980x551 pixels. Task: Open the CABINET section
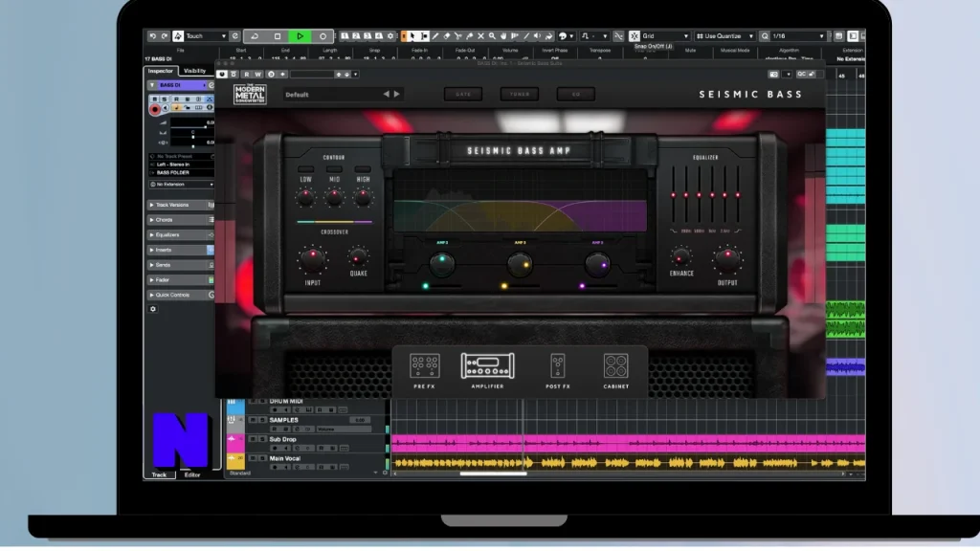[615, 370]
